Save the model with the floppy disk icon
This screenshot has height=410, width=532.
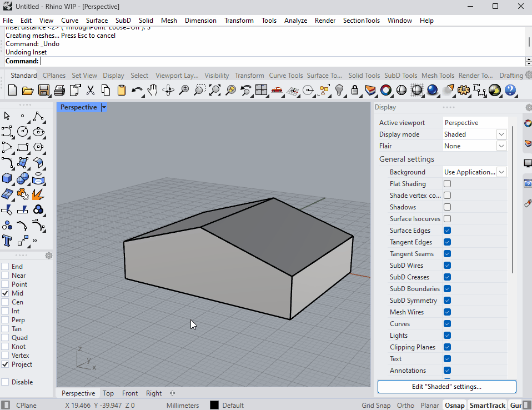(x=43, y=91)
